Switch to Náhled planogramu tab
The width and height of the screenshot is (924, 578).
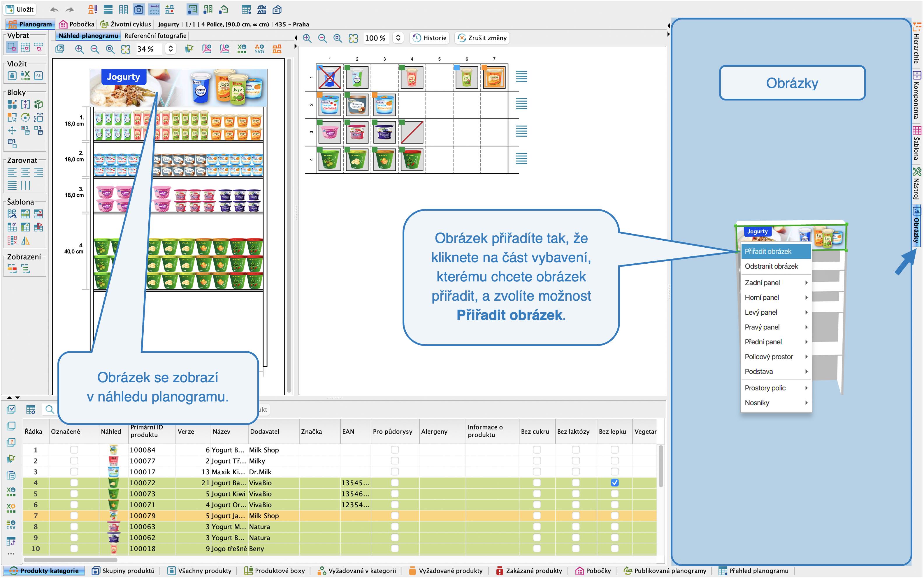tap(88, 36)
